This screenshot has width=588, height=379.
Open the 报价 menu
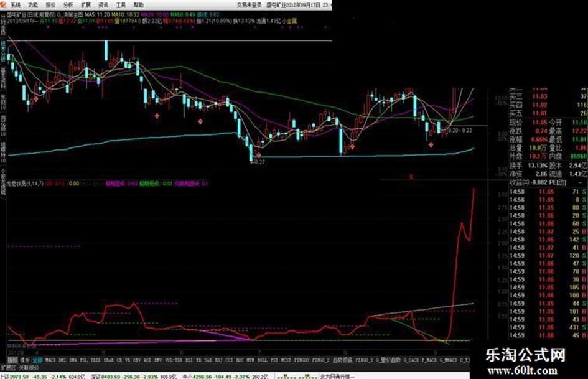click(50, 5)
